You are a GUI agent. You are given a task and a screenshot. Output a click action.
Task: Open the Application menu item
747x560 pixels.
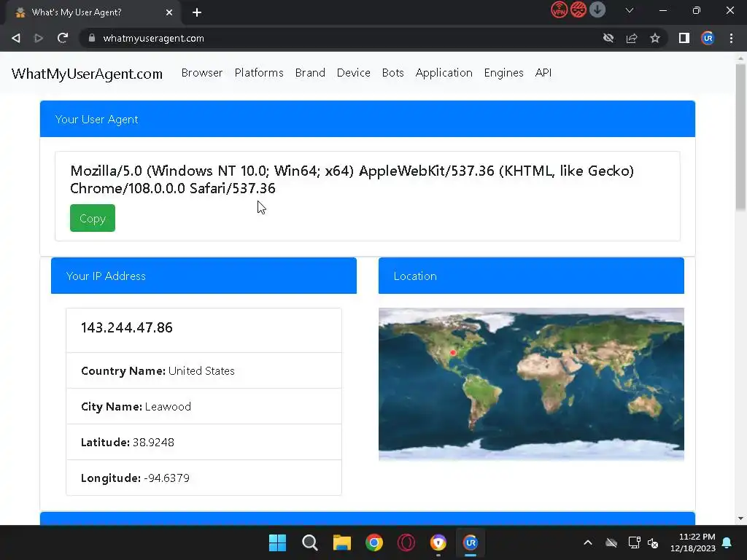[x=444, y=73]
